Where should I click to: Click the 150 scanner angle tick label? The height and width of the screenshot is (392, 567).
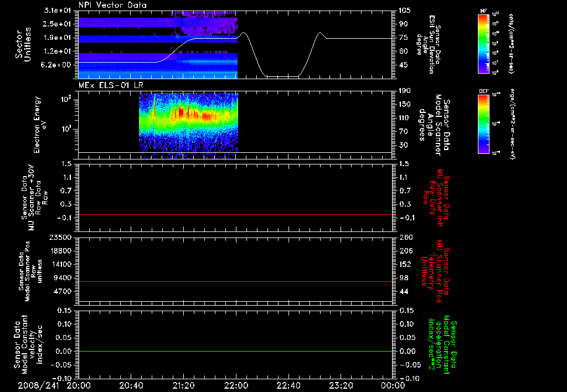(405, 104)
